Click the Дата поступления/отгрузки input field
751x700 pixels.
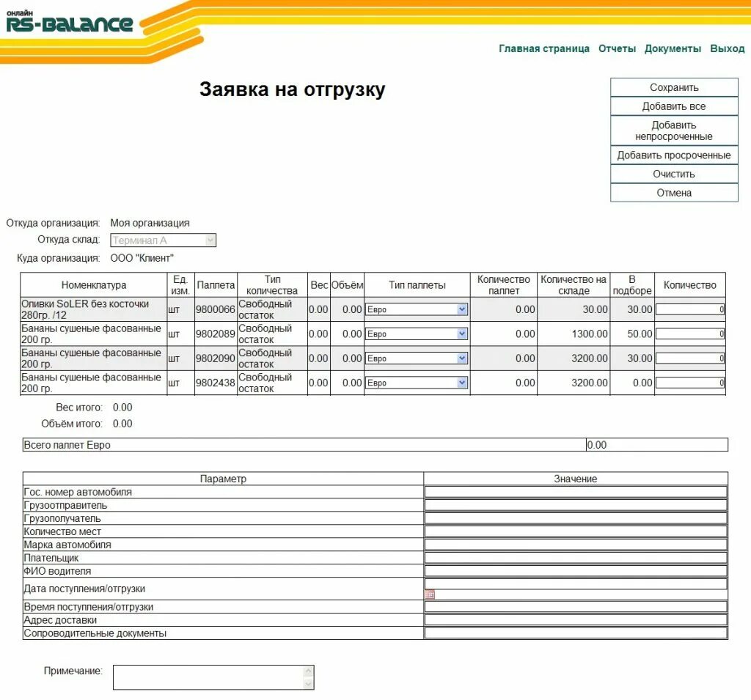pos(576,583)
